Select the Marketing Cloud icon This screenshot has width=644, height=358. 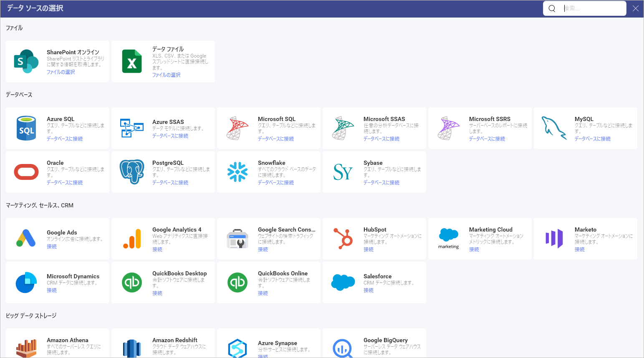click(449, 239)
